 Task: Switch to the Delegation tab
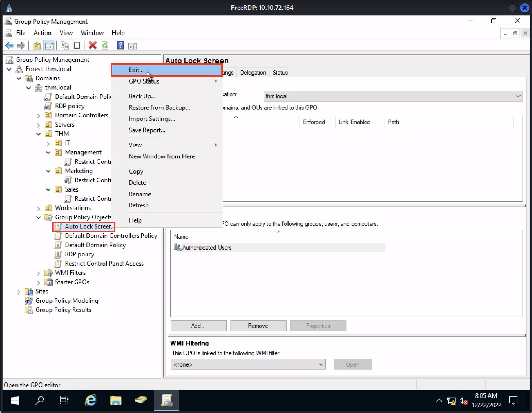[x=253, y=73]
